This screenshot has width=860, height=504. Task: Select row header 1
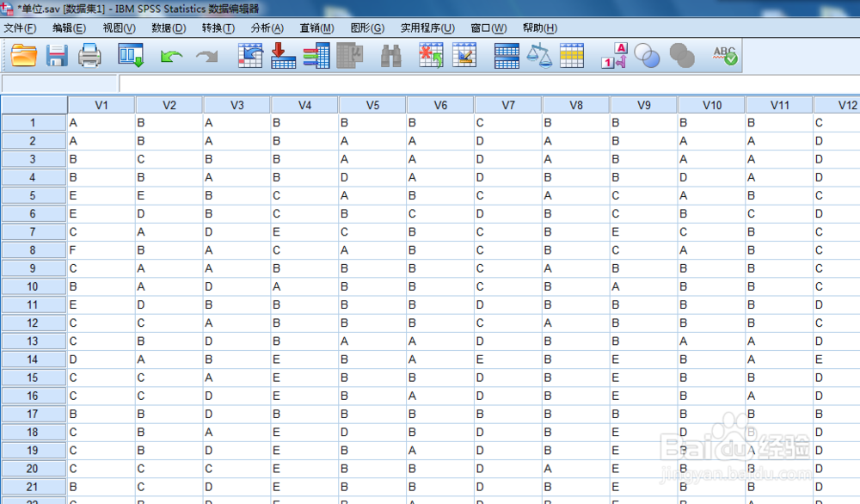(34, 123)
